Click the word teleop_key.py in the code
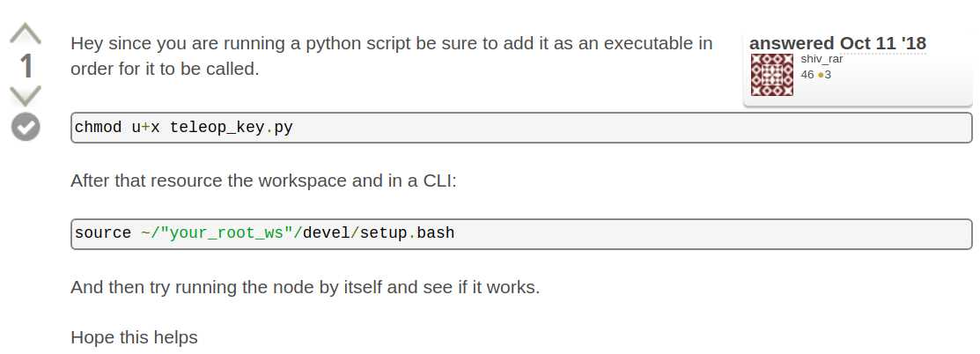This screenshot has width=980, height=354. point(232,128)
